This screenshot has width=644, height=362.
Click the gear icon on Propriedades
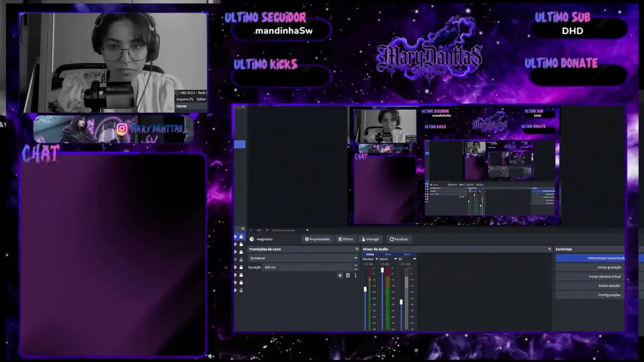(307, 239)
